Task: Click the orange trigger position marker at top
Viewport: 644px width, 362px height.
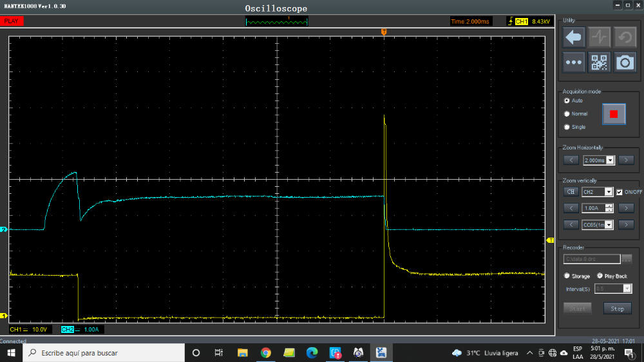Action: click(x=384, y=32)
